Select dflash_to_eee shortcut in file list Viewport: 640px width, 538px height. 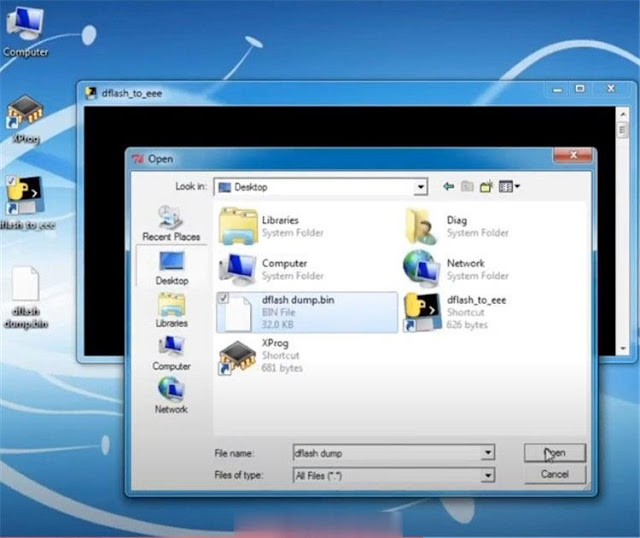point(455,312)
